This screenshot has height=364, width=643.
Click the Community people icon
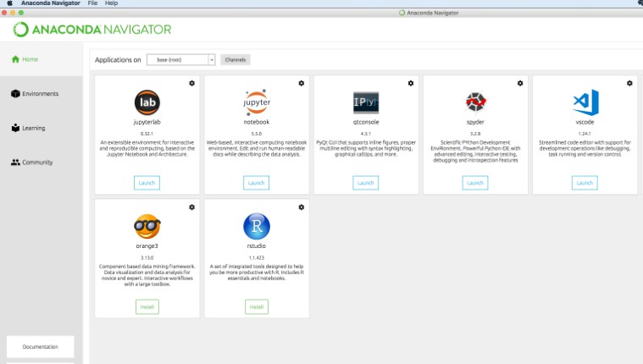point(15,163)
